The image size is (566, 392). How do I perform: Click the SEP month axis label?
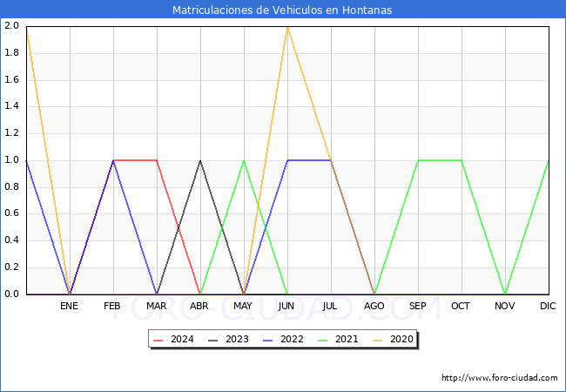(x=418, y=306)
